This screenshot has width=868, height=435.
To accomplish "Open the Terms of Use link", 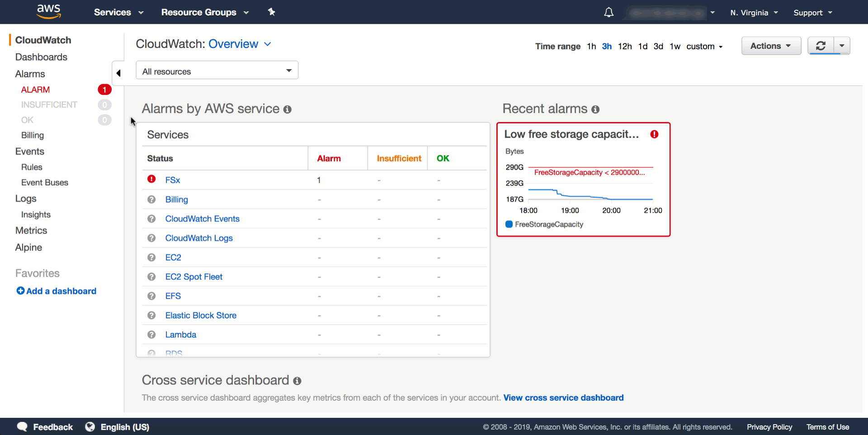I will coord(828,427).
